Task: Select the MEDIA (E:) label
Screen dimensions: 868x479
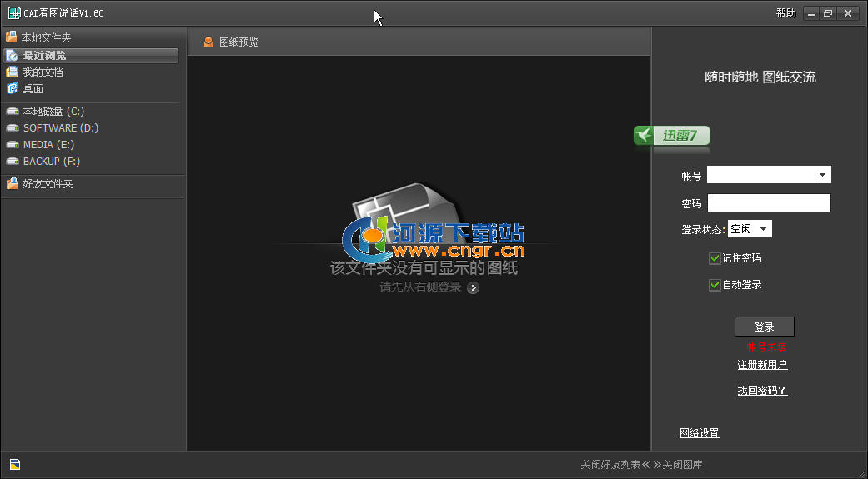Action: point(48,144)
